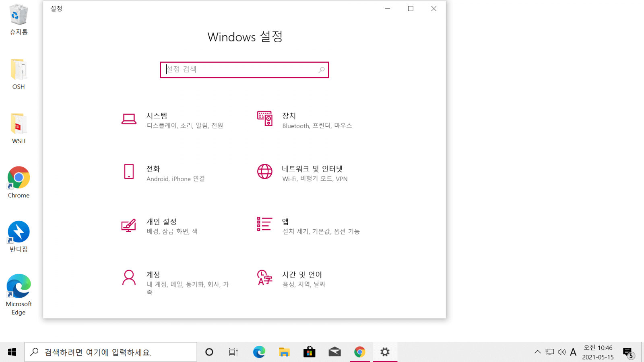Focus the 설정 검색 search field
Screen dimensions: 644x362
pyautogui.click(x=244, y=70)
